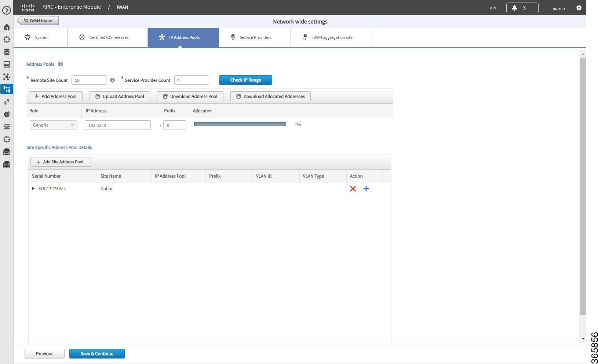Click the vertical scrollbar up arrow
The width and height of the screenshot is (598, 364).
tap(583, 54)
